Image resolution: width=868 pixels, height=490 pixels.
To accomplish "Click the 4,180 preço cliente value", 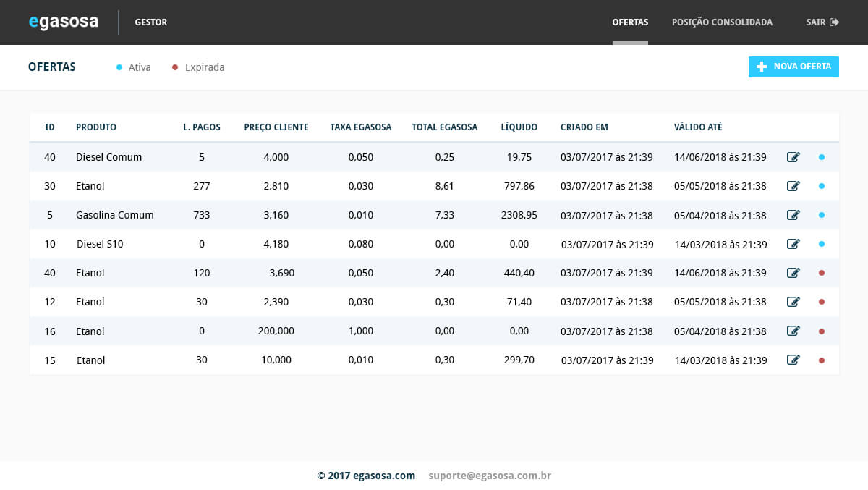I will coord(276,244).
